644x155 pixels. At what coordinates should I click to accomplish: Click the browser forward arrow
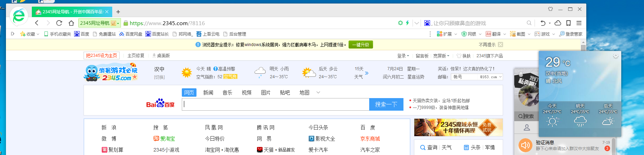point(48,23)
